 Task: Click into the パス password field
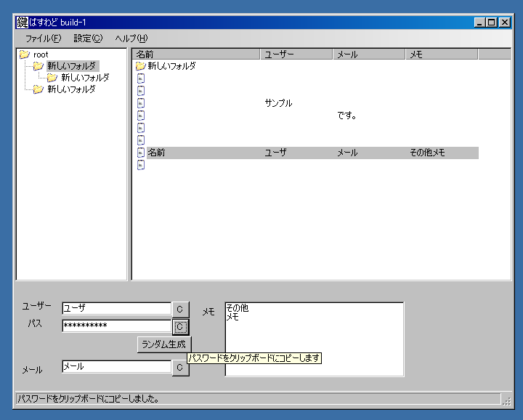click(116, 326)
